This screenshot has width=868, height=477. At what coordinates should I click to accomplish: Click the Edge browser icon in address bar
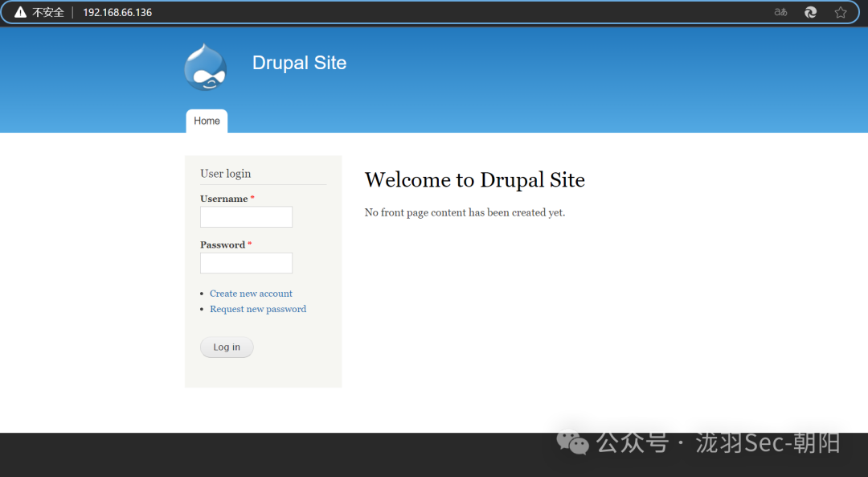tap(810, 12)
